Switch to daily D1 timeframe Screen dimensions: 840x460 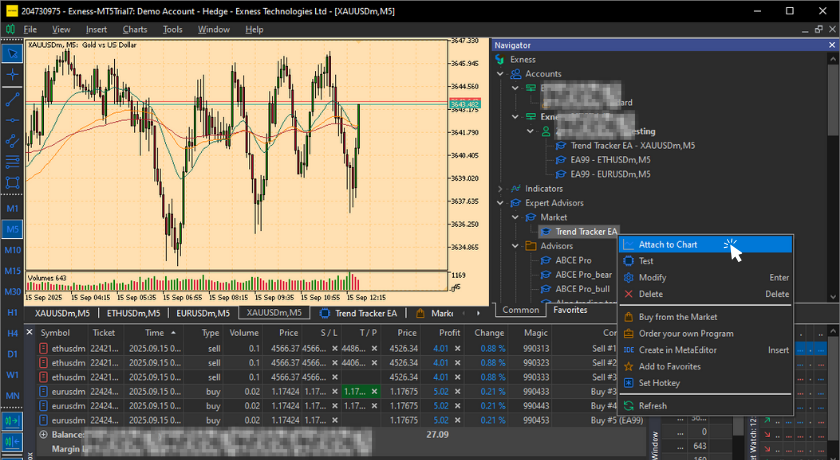click(x=12, y=354)
